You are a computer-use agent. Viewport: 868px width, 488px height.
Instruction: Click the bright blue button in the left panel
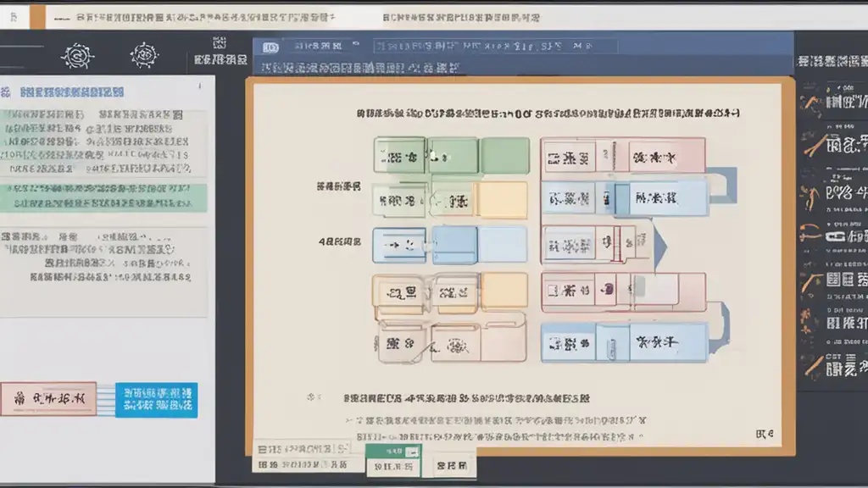coord(157,400)
